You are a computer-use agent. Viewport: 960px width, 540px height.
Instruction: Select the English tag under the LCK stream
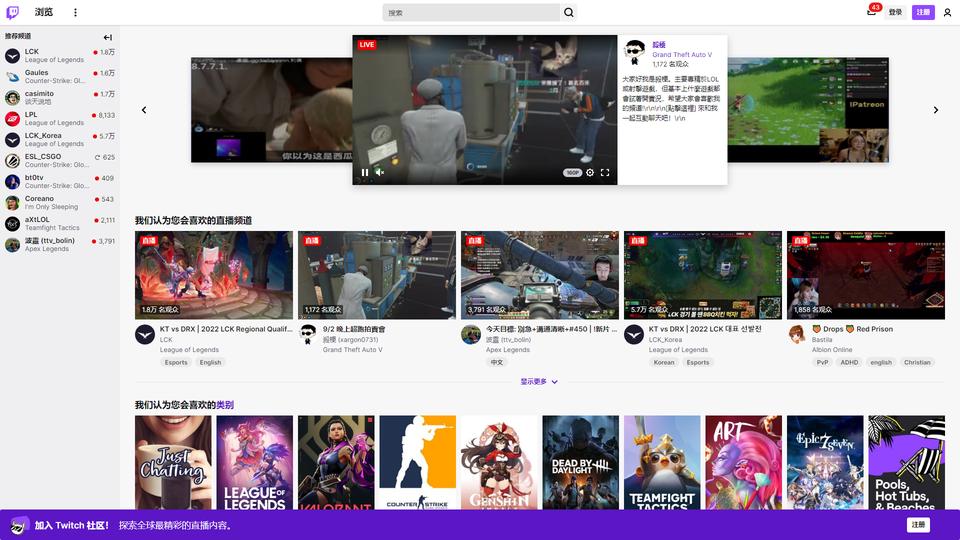[210, 362]
